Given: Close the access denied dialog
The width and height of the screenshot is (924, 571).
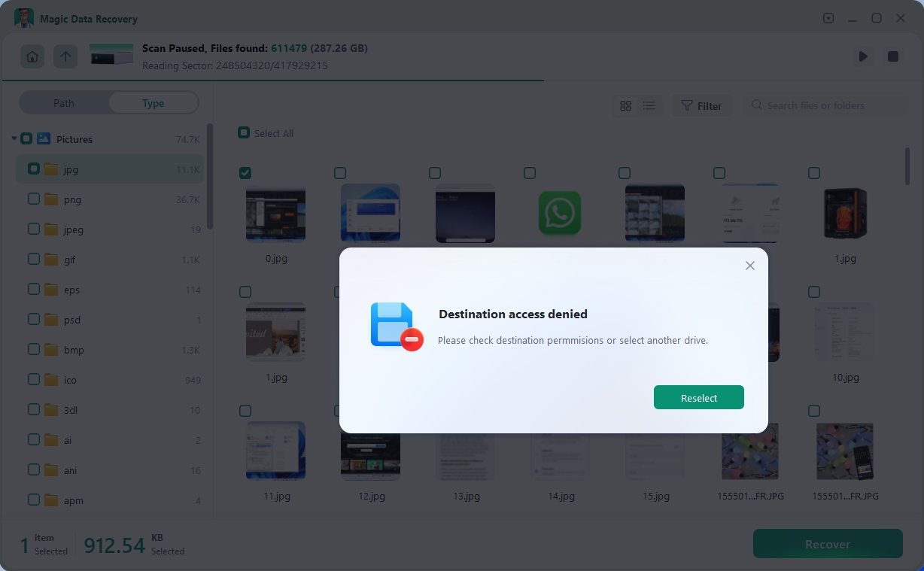Looking at the screenshot, I should 749,266.
